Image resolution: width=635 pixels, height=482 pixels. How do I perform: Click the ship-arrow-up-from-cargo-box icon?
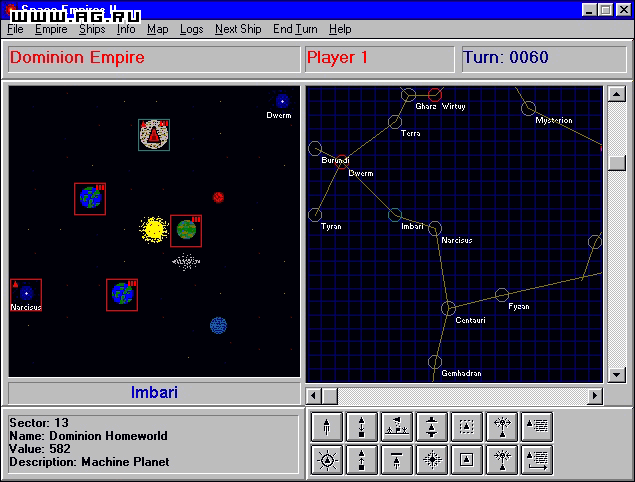pyautogui.click(x=362, y=460)
